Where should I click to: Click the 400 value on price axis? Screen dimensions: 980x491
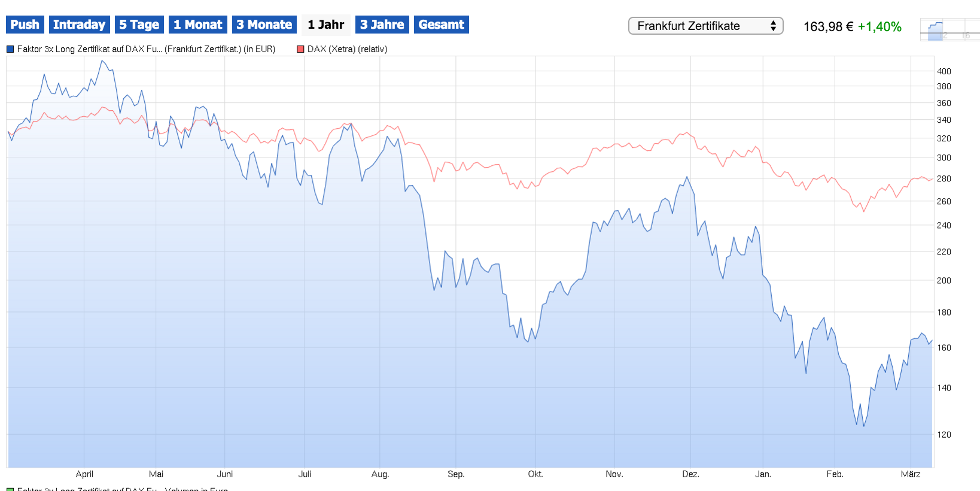[944, 71]
